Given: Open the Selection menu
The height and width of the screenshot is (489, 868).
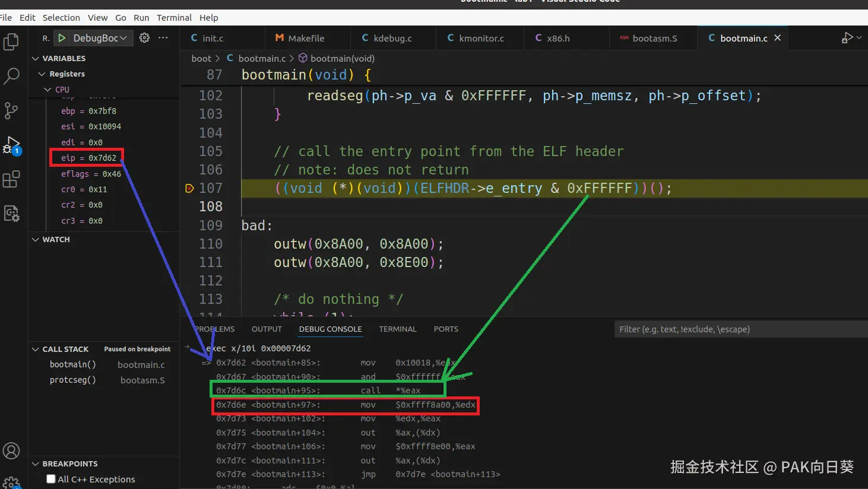Looking at the screenshot, I should [61, 18].
